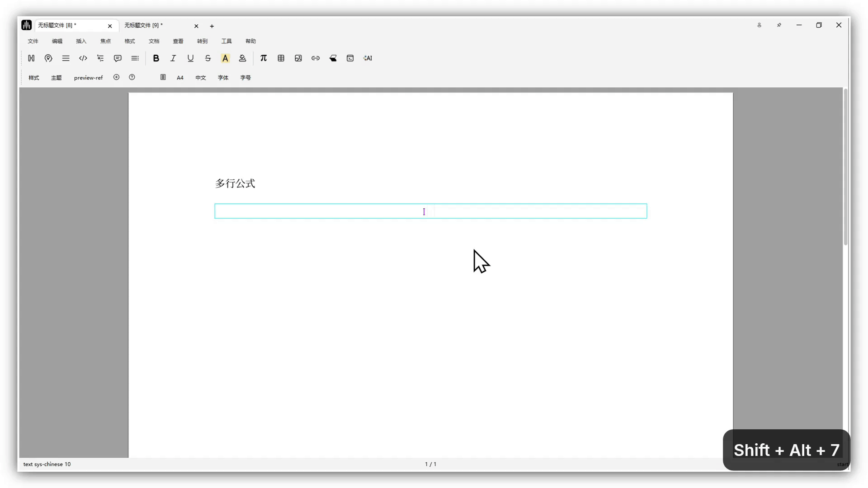The width and height of the screenshot is (868, 488).
Task: Toggle italic formatting
Action: click(x=173, y=58)
